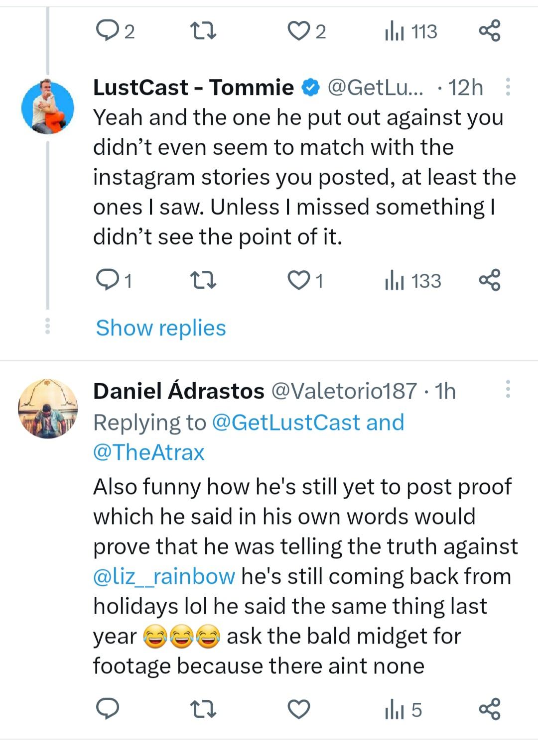The height and width of the screenshot is (756, 538).
Task: Open Daniel Ádrastos's profile picture
Action: (48, 409)
